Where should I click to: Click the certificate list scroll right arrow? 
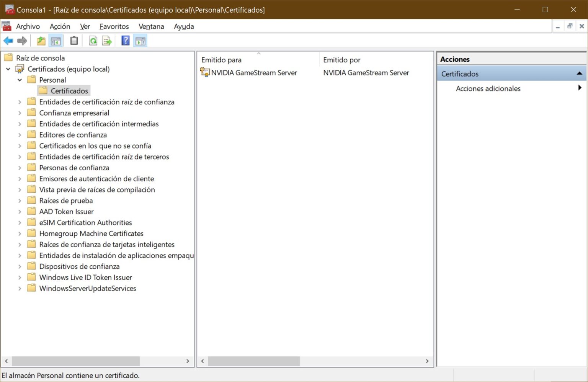coord(427,361)
